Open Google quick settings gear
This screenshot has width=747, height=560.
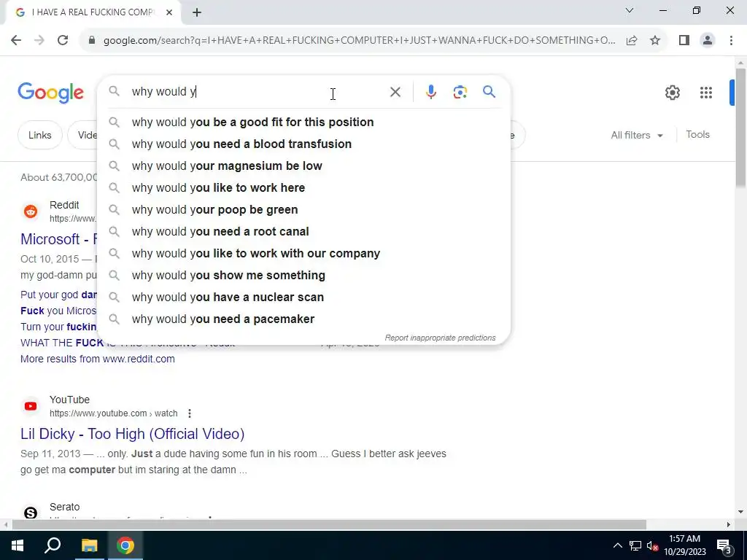tap(672, 93)
